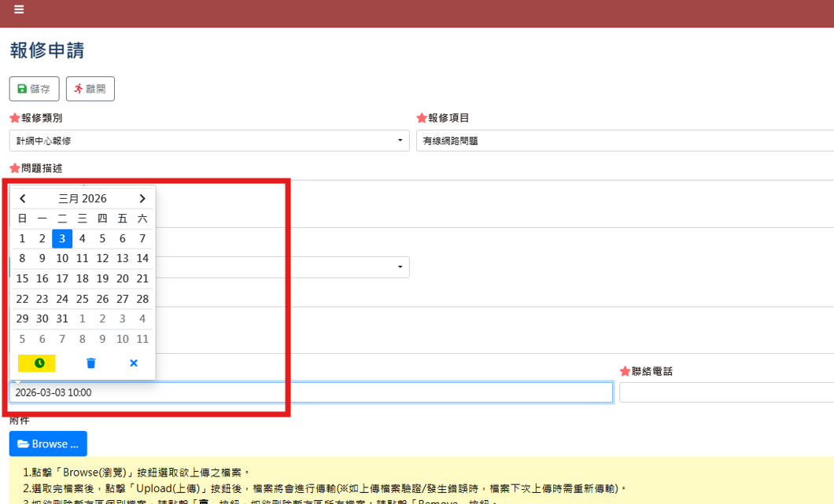
Task: Open the 報修類別 dropdown
Action: [209, 141]
